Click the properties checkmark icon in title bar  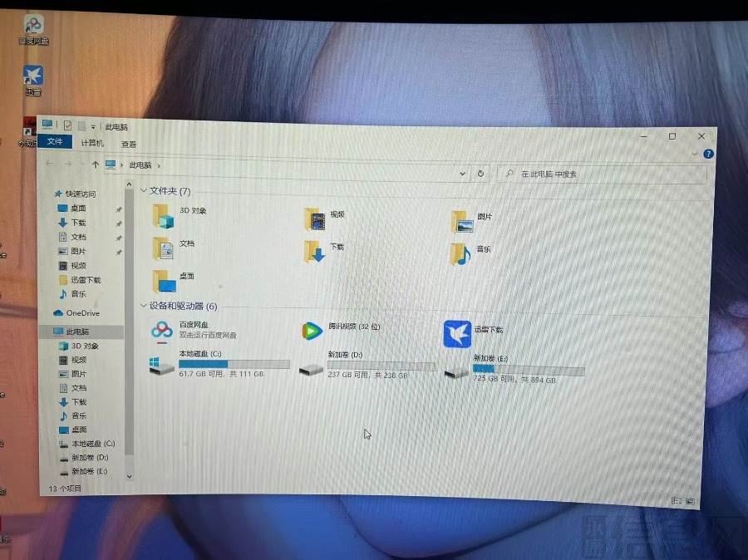(67, 125)
